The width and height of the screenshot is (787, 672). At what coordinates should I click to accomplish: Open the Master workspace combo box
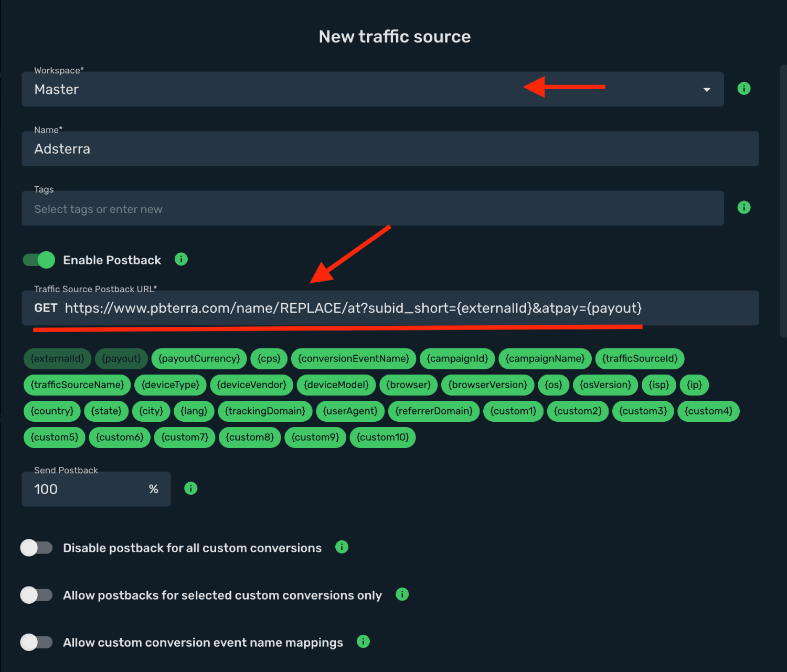click(x=373, y=89)
